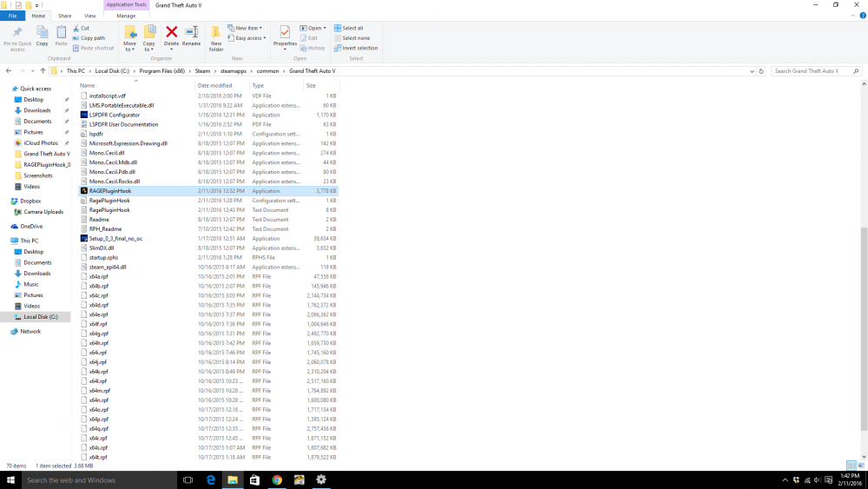Click Search Grand Theft Auto V field

(x=816, y=71)
